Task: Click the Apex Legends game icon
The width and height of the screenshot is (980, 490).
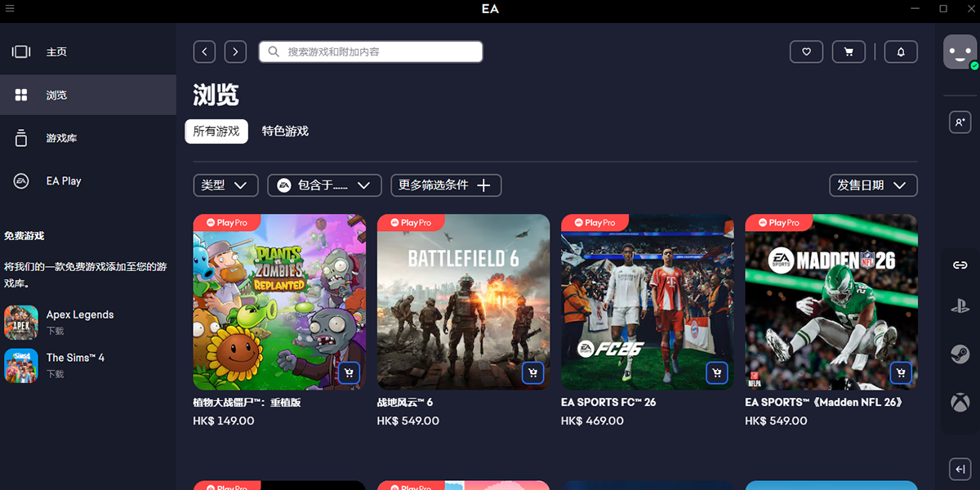Action: pos(21,322)
